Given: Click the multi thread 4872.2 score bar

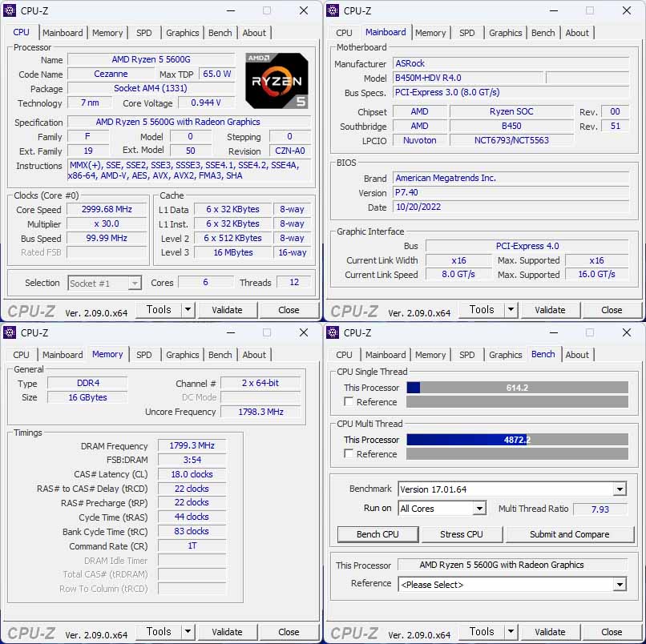Looking at the screenshot, I should 517,440.
